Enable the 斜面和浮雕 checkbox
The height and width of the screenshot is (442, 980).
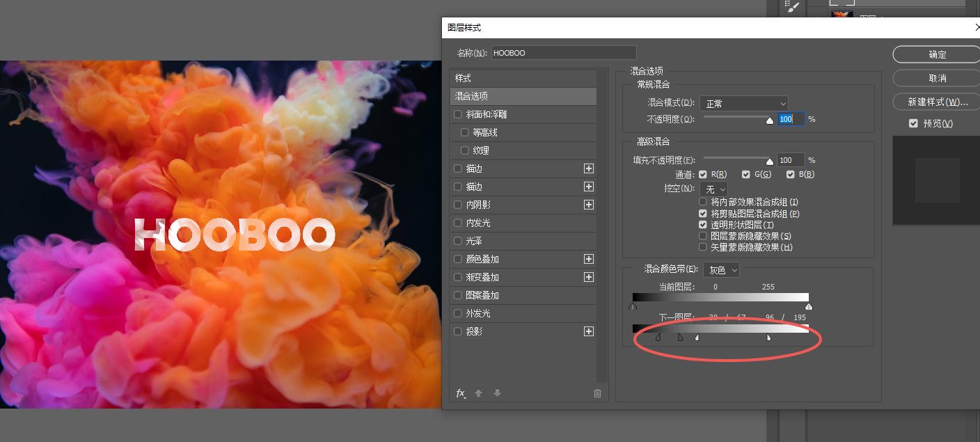(x=458, y=114)
